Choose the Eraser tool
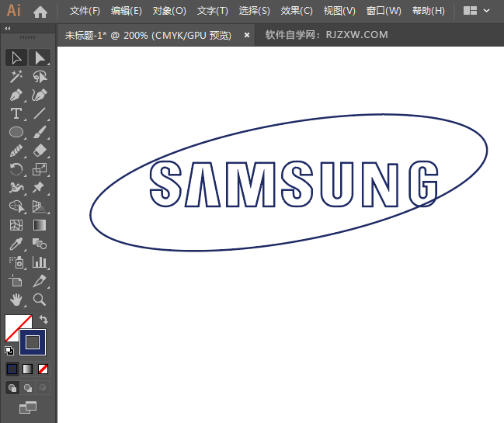504x423 pixels. coord(40,151)
